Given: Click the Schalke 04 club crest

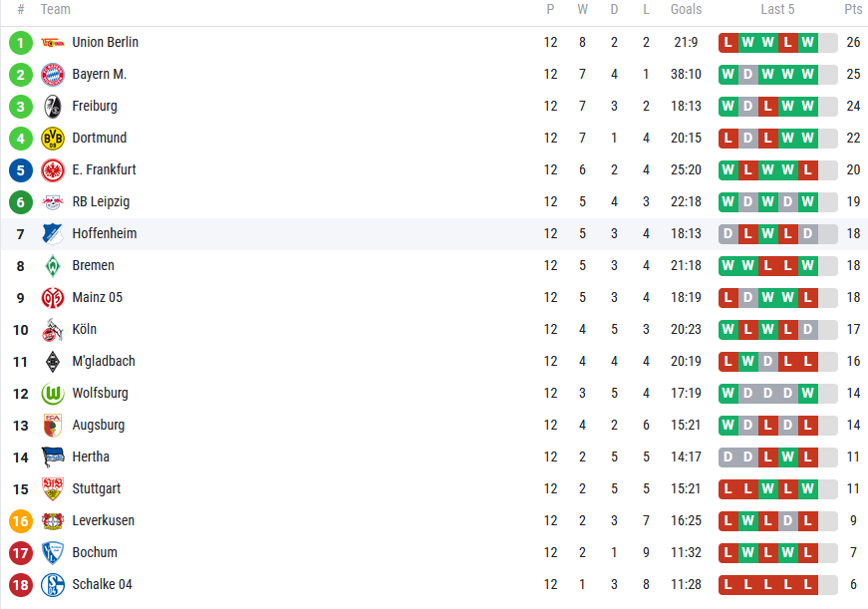Looking at the screenshot, I should (53, 585).
